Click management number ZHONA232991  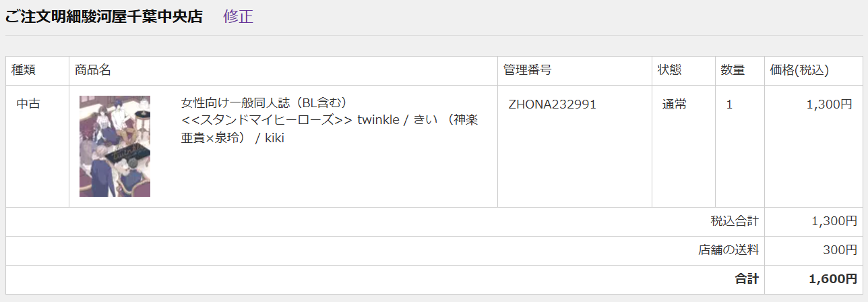tap(553, 104)
